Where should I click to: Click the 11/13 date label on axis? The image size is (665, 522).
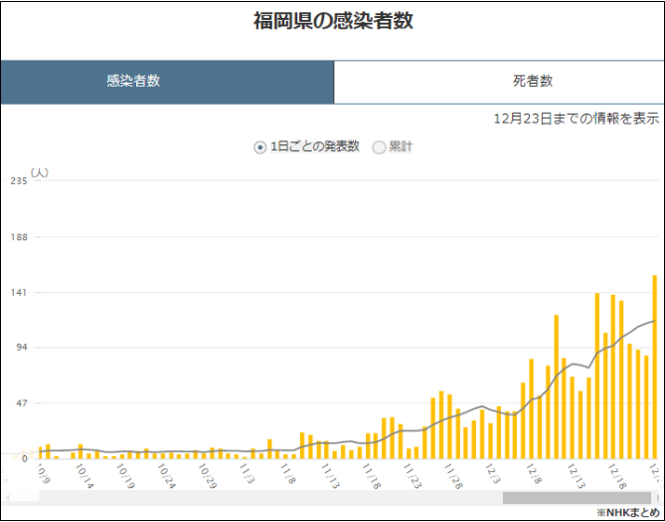pyautogui.click(x=330, y=477)
